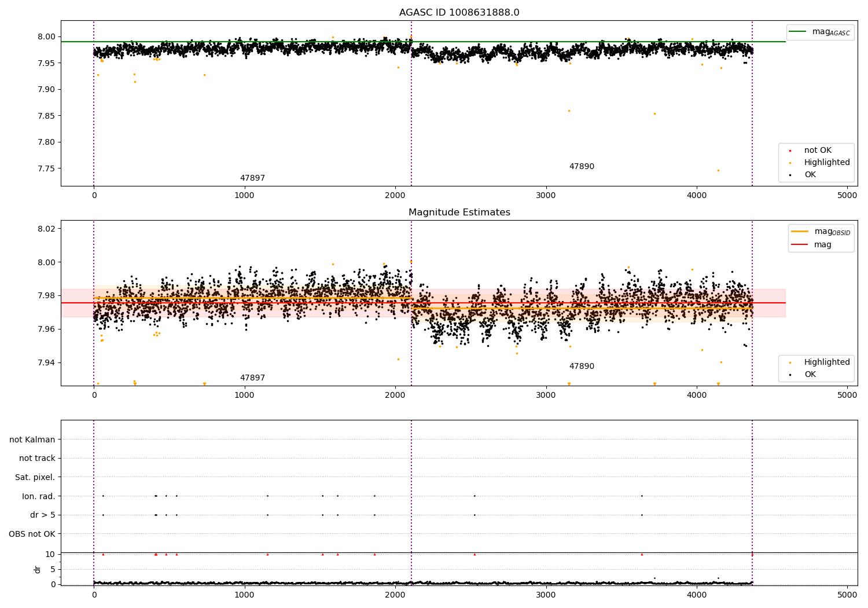
Task: Click the 5 tick on the dr axis
Action: (x=53, y=569)
